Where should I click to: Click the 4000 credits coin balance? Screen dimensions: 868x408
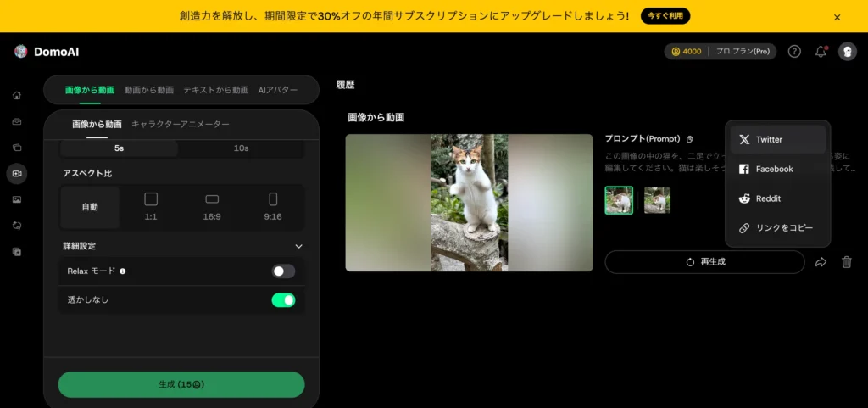pyautogui.click(x=687, y=52)
